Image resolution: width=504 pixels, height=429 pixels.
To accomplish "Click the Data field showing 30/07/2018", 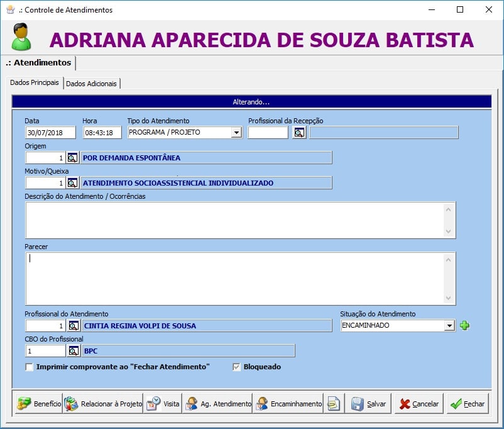I will coord(50,133).
